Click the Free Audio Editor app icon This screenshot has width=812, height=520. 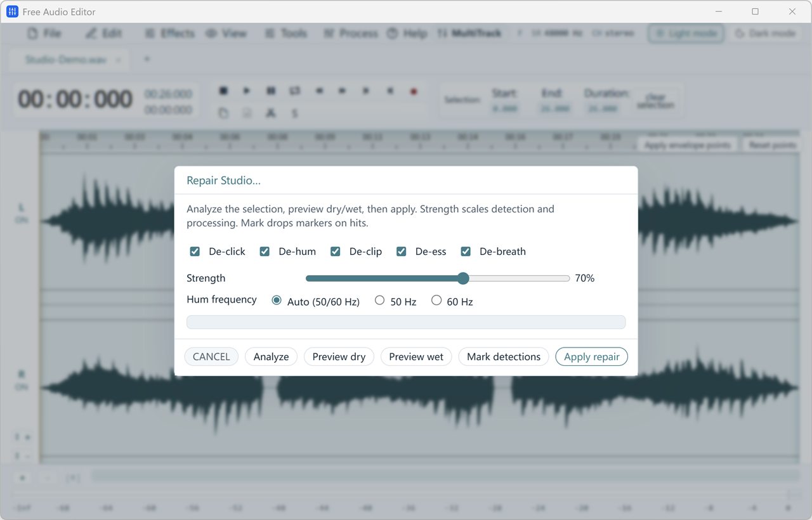click(x=12, y=11)
